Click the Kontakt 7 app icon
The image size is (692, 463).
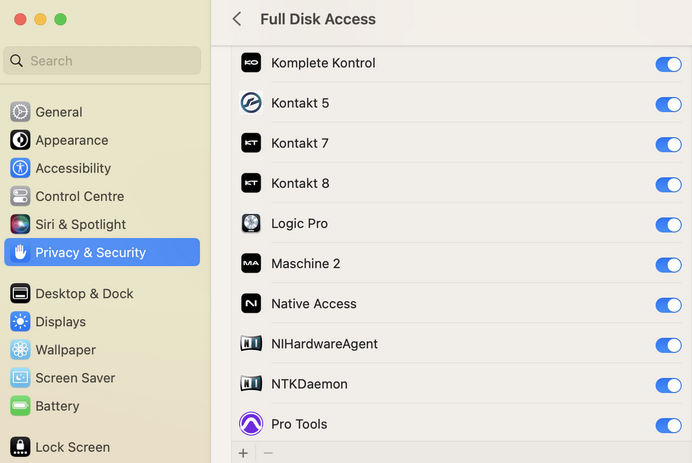point(251,143)
